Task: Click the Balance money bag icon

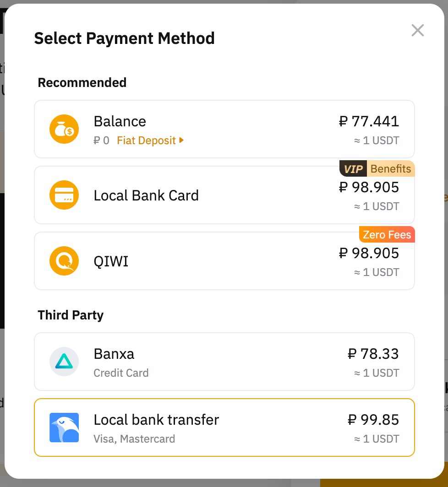Action: pos(64,129)
